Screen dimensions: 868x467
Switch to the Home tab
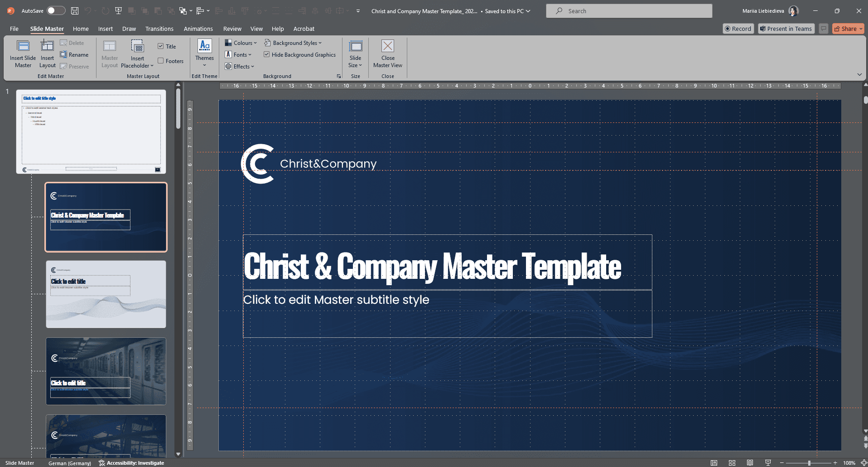click(x=81, y=29)
